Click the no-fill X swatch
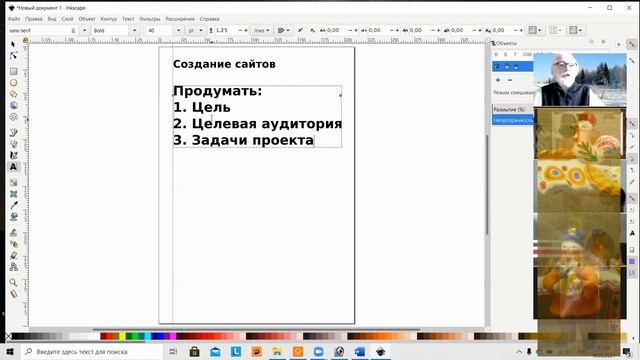Image resolution: width=640 pixels, height=360 pixels. click(8, 336)
